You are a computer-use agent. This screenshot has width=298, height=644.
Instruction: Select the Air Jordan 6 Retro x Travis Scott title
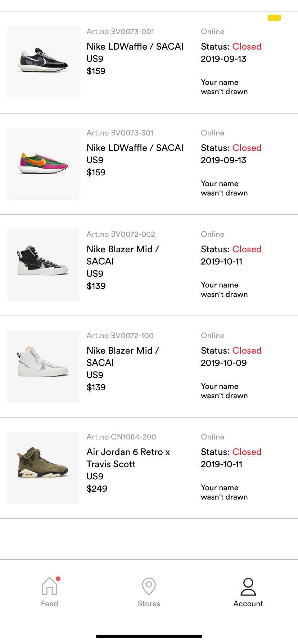[128, 458]
